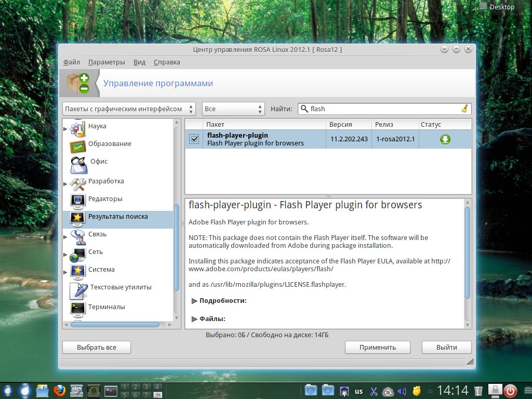
Task: Open the Параметры menu
Action: [107, 62]
